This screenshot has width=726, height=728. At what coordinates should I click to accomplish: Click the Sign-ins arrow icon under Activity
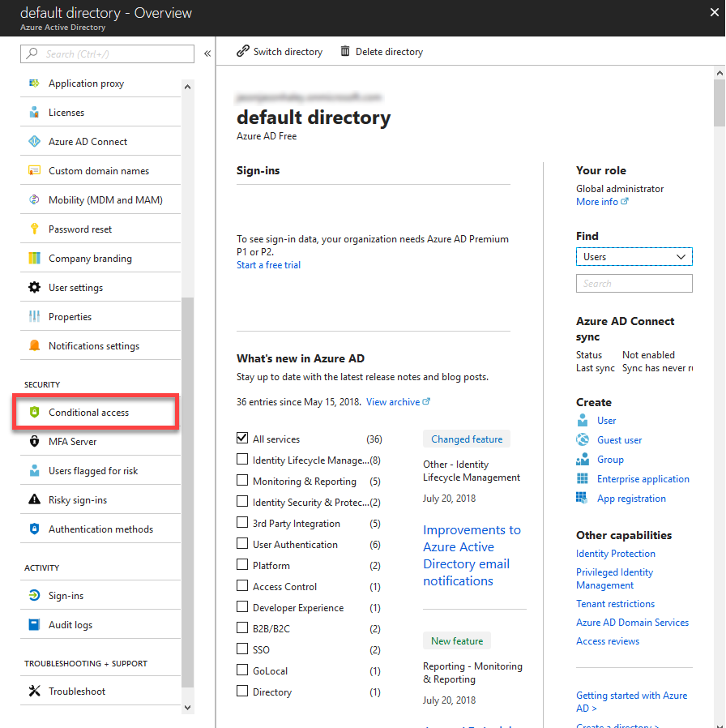click(x=34, y=595)
